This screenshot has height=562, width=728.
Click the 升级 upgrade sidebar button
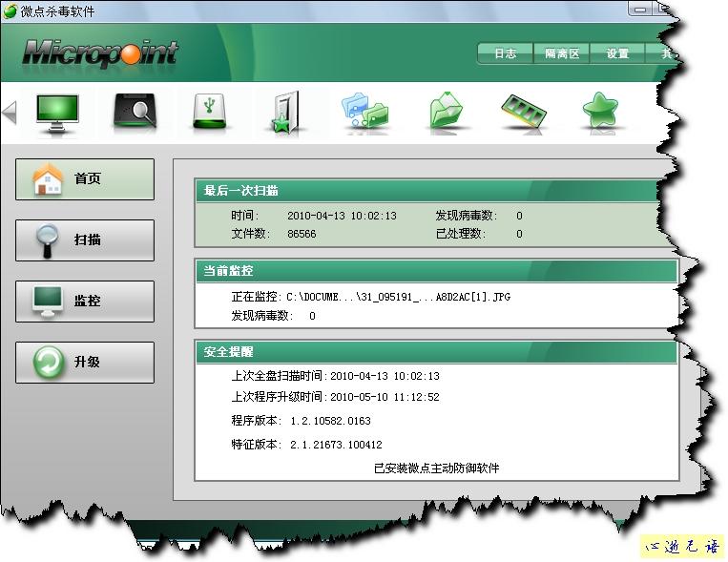(x=85, y=363)
